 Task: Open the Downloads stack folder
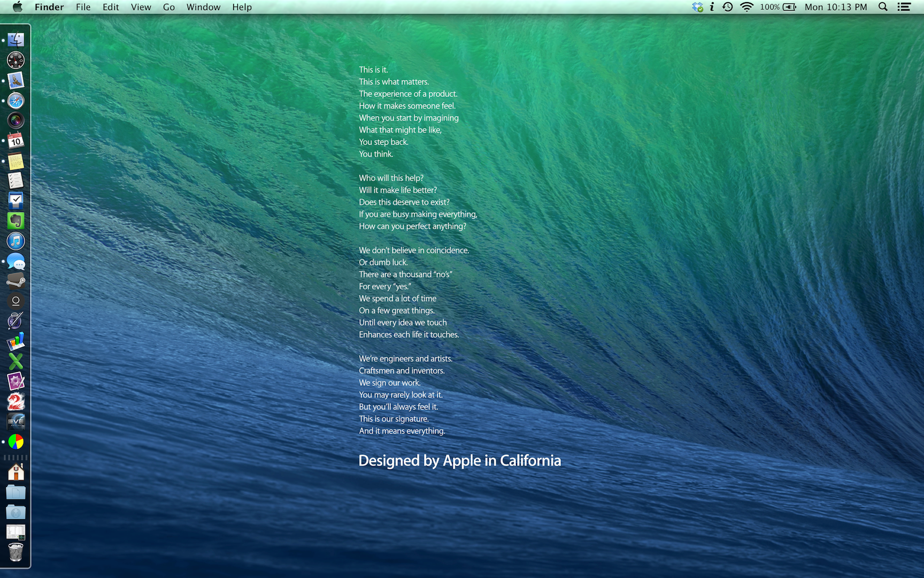click(16, 512)
